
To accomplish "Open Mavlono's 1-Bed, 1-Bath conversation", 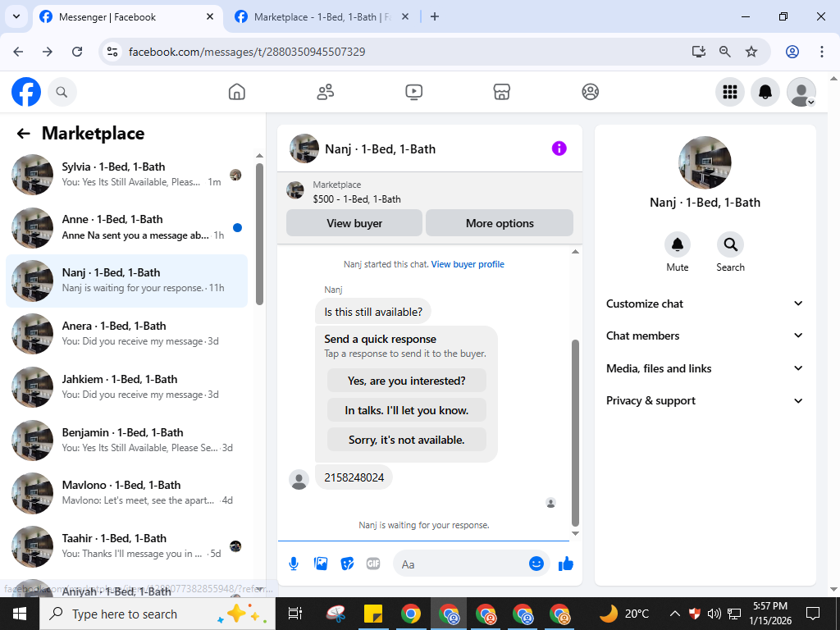I will [126, 493].
